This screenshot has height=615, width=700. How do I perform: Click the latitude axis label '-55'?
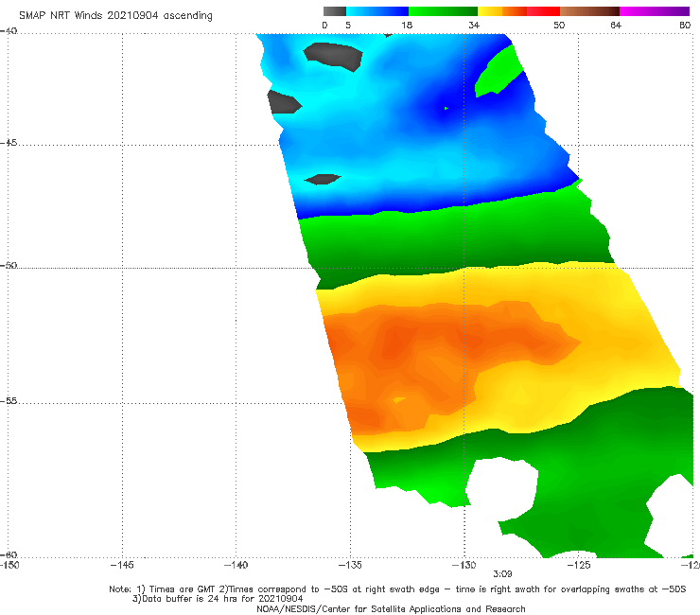[9, 401]
